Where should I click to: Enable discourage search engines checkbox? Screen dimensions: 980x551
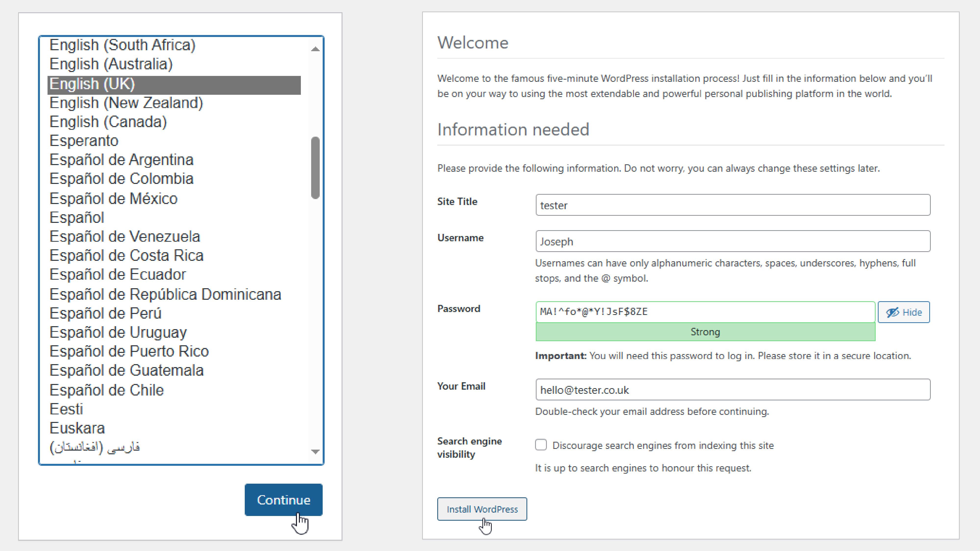[541, 445]
